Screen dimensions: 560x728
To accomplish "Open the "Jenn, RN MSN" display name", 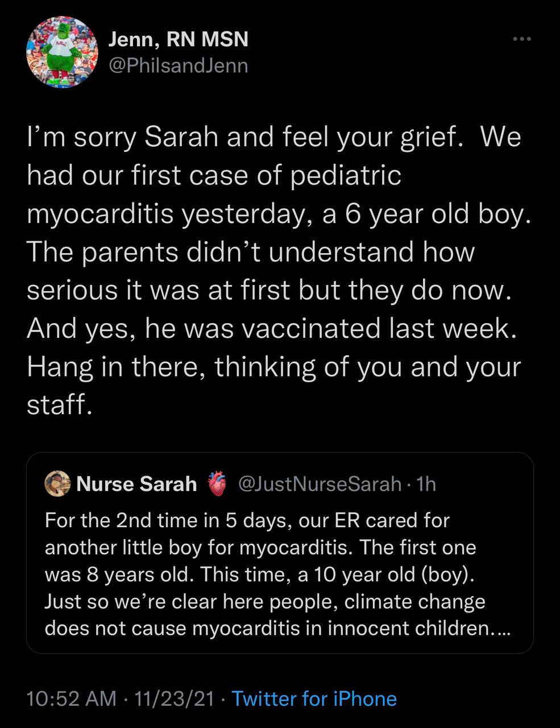I will (x=178, y=39).
